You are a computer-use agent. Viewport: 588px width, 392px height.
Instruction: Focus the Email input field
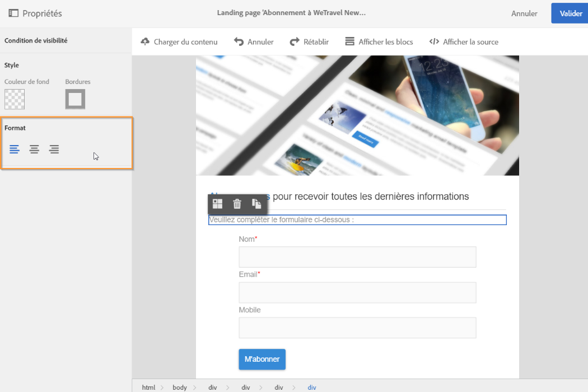click(357, 292)
